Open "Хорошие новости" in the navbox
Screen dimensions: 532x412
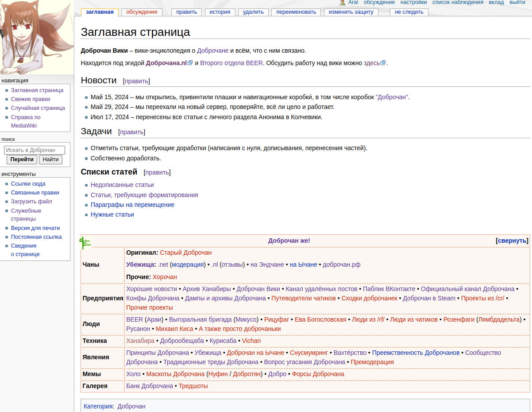click(152, 289)
